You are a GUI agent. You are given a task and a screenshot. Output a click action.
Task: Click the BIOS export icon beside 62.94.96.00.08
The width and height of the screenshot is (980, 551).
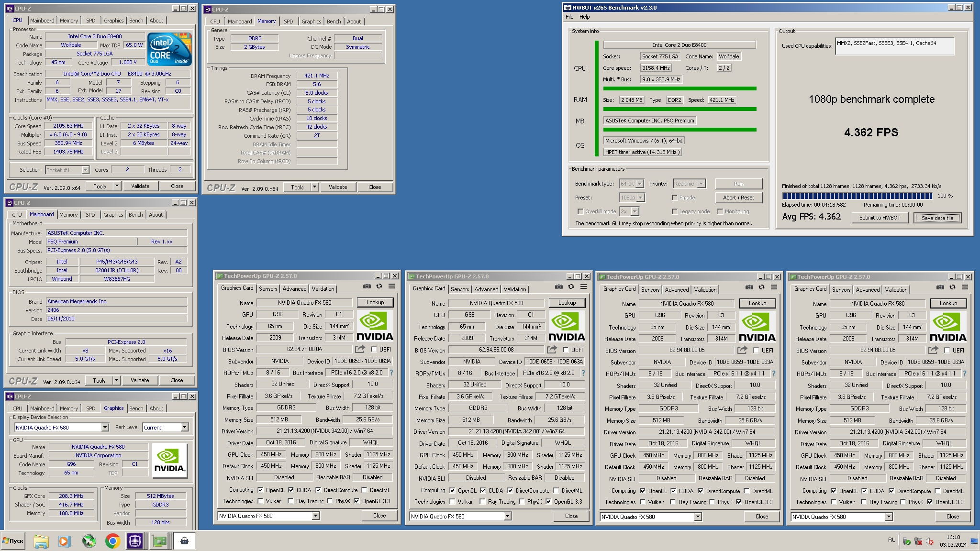tap(552, 350)
